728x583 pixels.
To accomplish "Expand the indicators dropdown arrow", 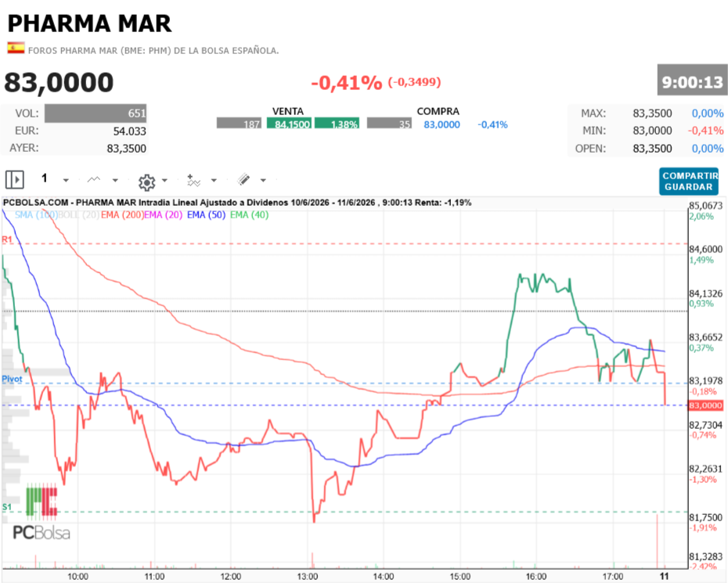I will [214, 180].
